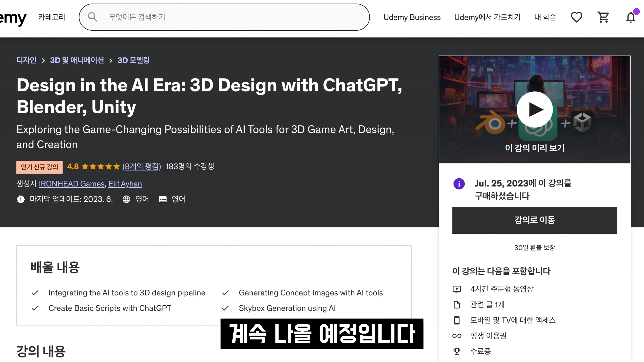
Task: Go to 3D 모델링 breadcrumb
Action: pyautogui.click(x=133, y=60)
